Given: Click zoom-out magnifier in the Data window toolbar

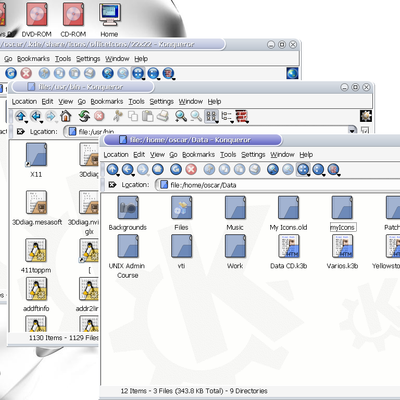Looking at the screenshot, I should click(288, 169).
